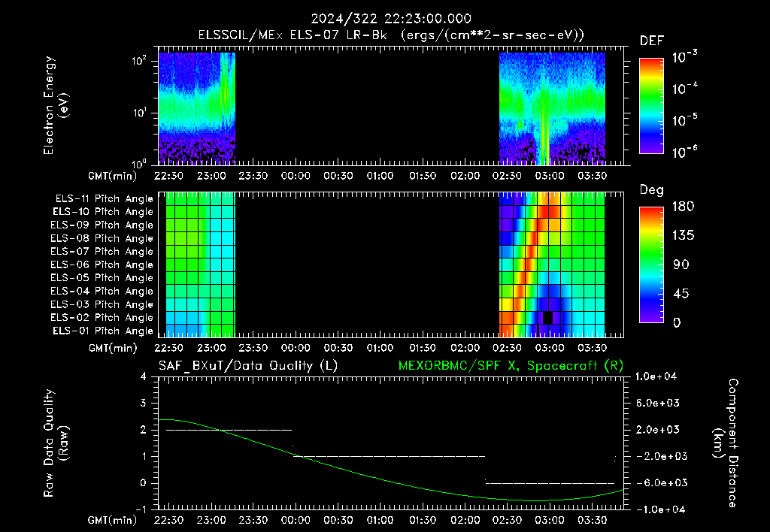Click the ELS-08 Pitch Angle row label
This screenshot has height=532, width=770.
click(x=102, y=238)
